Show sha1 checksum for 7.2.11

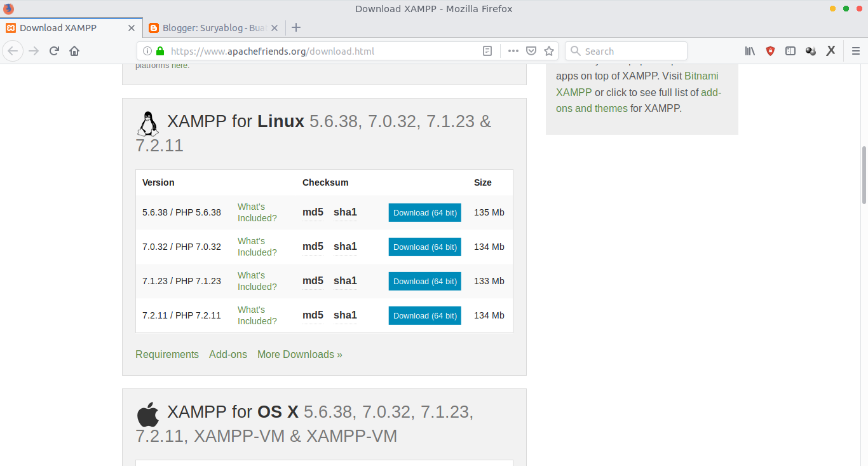pyautogui.click(x=345, y=315)
